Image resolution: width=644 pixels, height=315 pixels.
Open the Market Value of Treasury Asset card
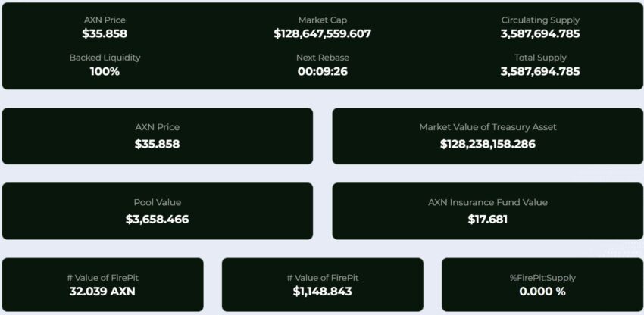click(487, 136)
